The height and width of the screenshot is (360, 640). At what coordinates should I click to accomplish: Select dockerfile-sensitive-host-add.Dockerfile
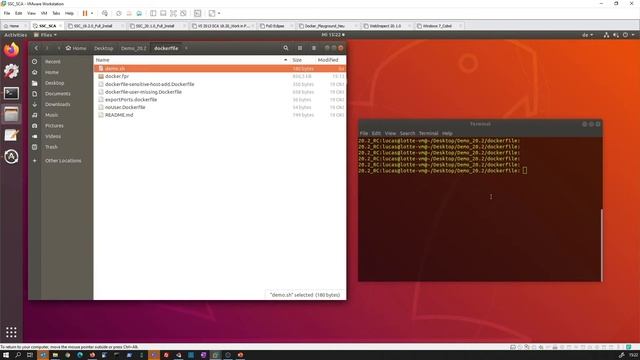click(x=220, y=84)
